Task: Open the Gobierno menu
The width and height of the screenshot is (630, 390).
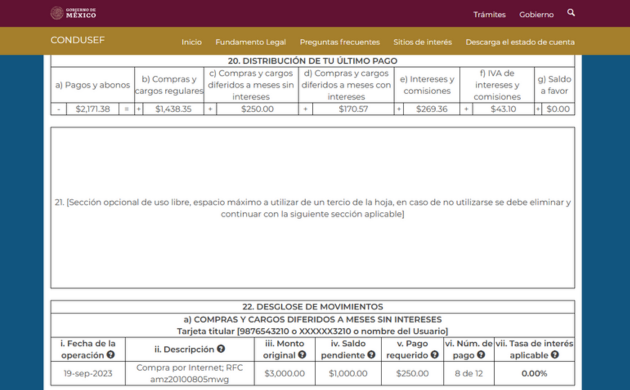Action: click(x=536, y=14)
